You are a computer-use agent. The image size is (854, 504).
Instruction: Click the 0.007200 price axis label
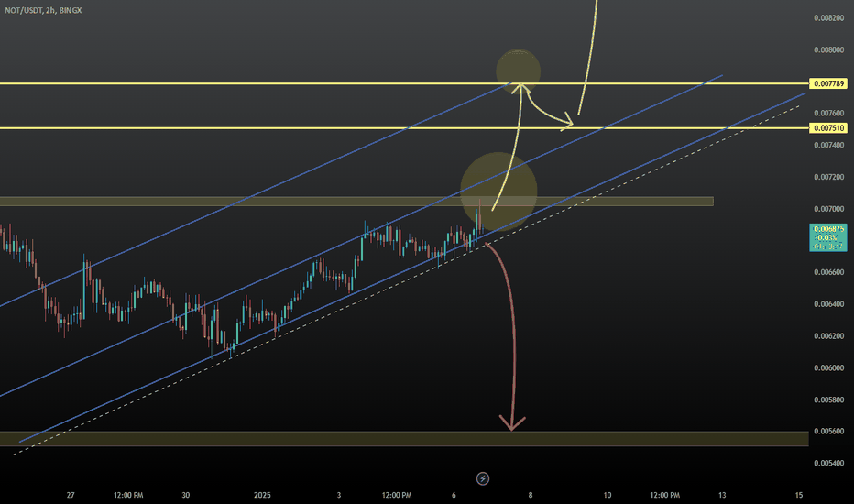pyautogui.click(x=828, y=177)
